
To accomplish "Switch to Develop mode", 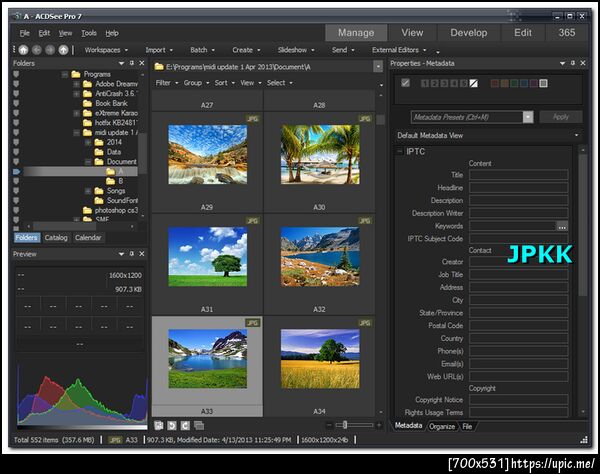I will 468,33.
